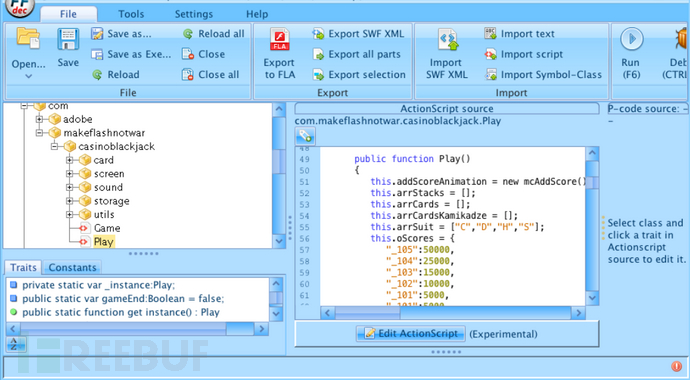Click the tree vertical scrollbar down arrow
690x380 pixels.
[279, 241]
